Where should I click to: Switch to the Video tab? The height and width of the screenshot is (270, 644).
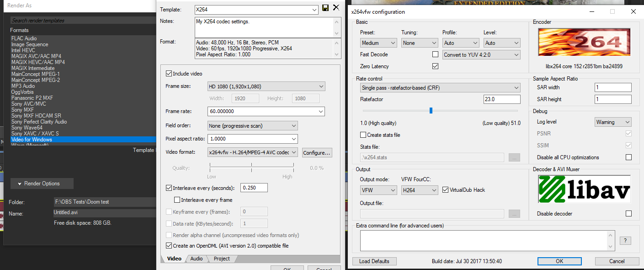(174, 259)
